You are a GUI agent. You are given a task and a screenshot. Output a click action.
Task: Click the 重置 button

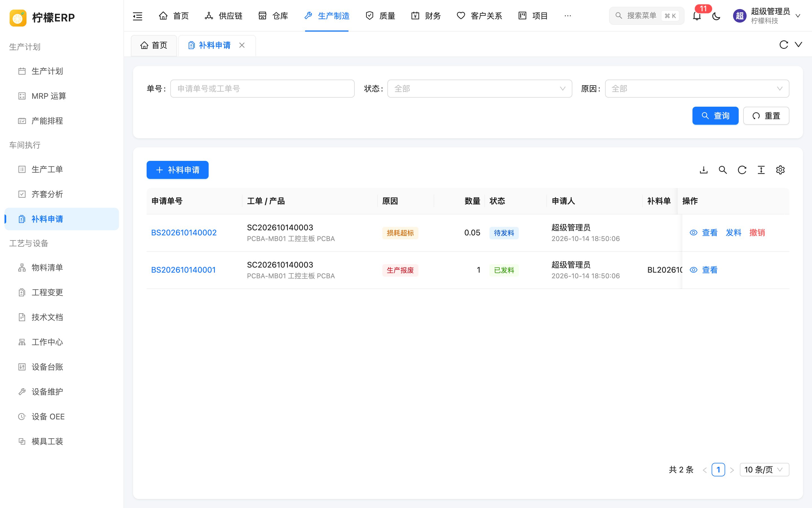pyautogui.click(x=766, y=116)
